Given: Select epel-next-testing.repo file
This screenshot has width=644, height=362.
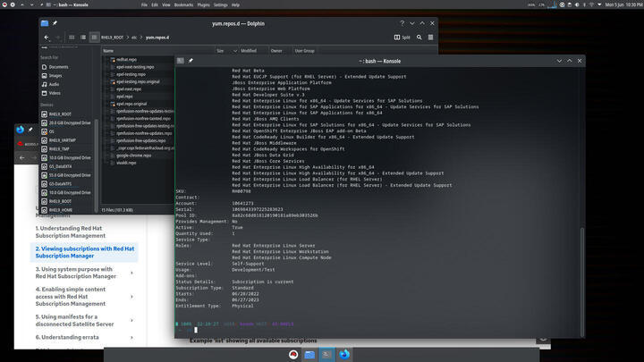Looking at the screenshot, I should point(135,67).
